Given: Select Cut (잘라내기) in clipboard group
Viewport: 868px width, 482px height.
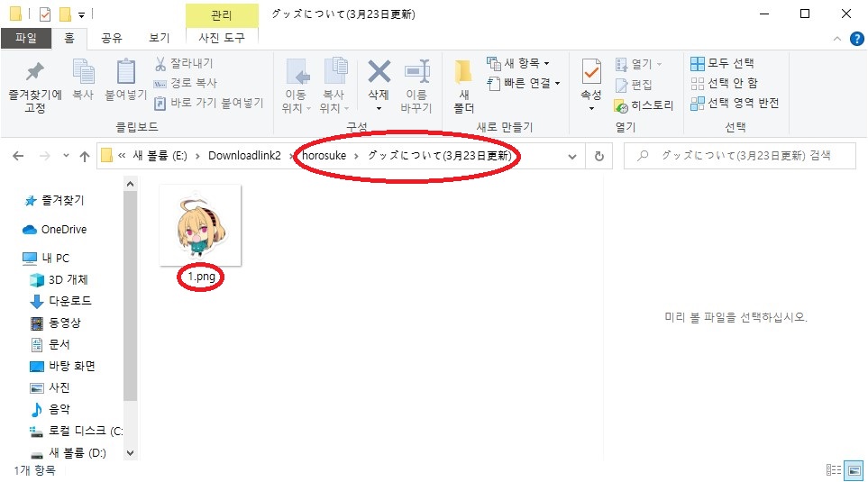Looking at the screenshot, I should click(x=185, y=64).
